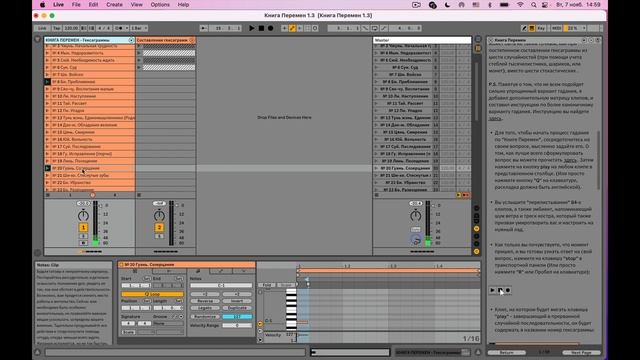Open the Edit menu
This screenshot has width=640, height=360.
[93, 4]
